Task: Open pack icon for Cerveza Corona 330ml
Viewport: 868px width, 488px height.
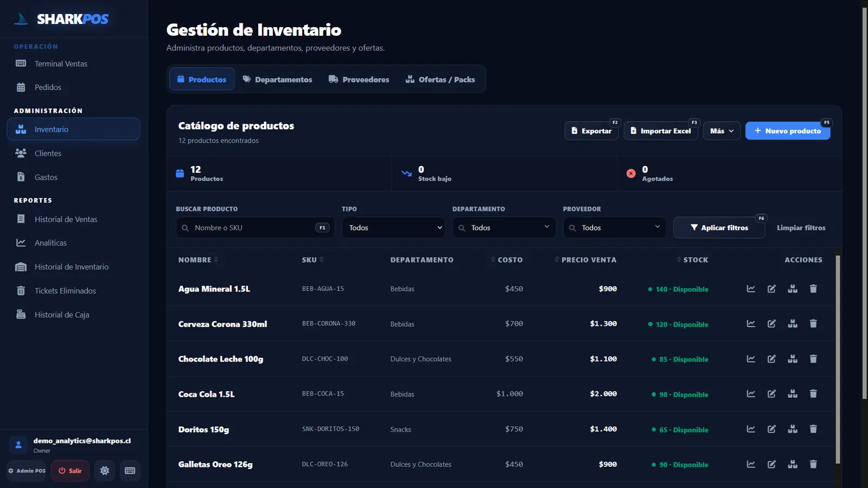Action: tap(793, 324)
